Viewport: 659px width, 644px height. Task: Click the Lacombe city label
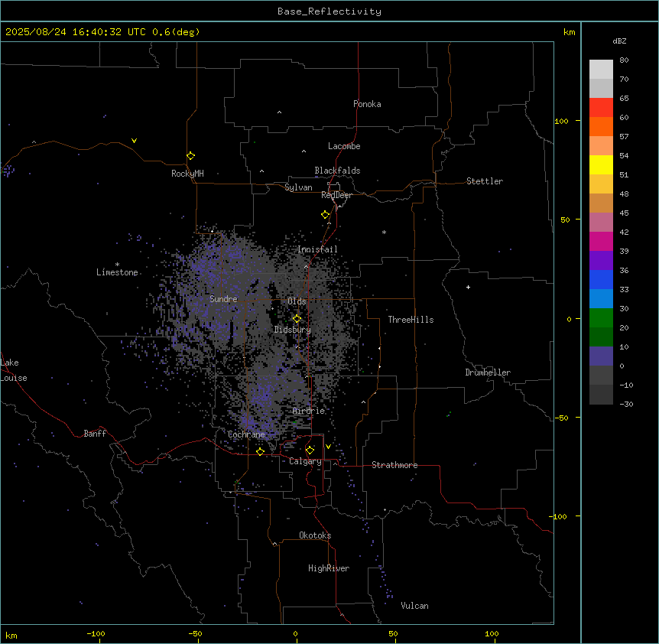[344, 146]
